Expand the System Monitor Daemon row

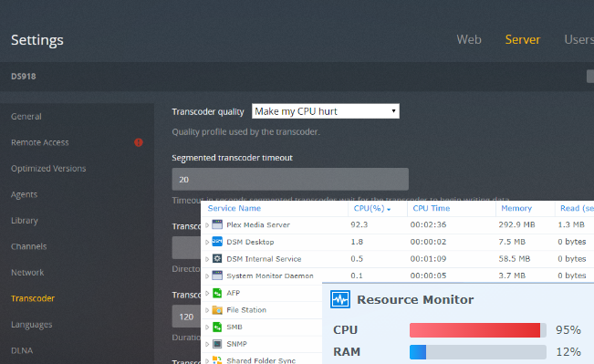click(x=207, y=276)
